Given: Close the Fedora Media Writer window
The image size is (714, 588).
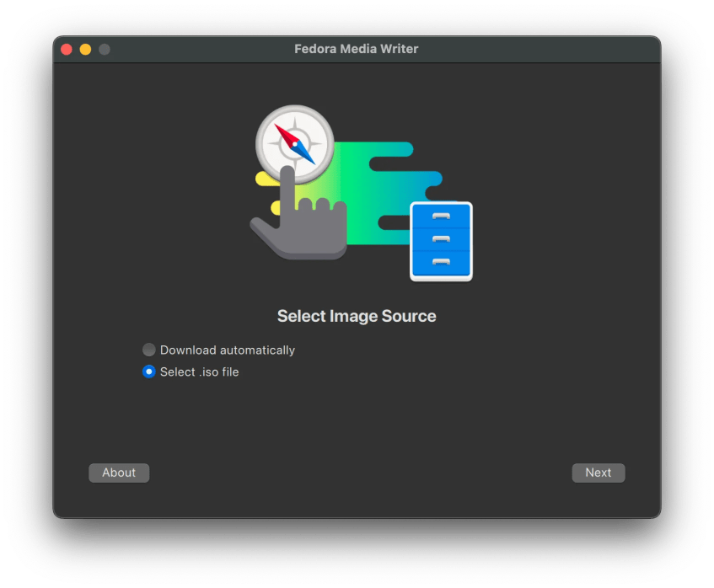Looking at the screenshot, I should (67, 49).
